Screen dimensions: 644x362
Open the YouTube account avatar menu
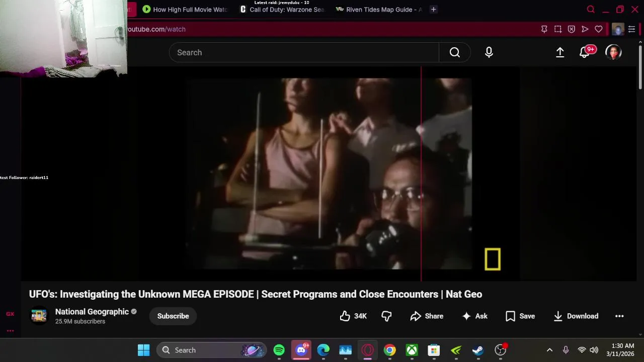[613, 52]
